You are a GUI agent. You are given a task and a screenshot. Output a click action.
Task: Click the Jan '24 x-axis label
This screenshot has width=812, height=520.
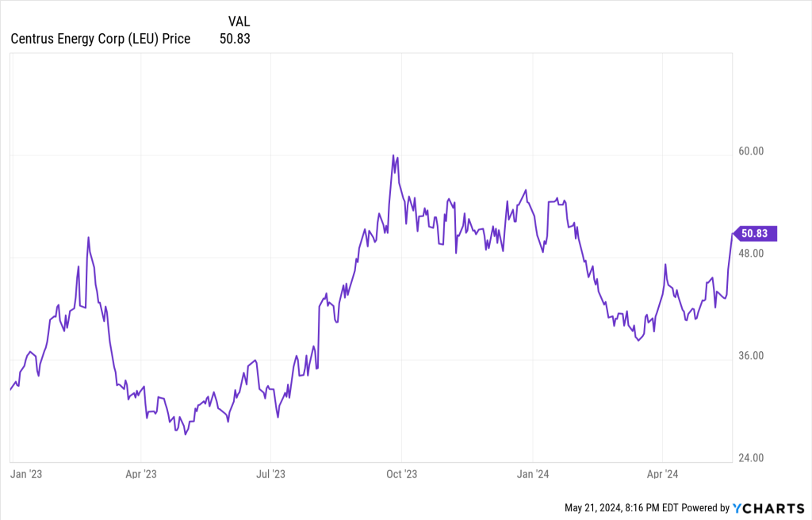pyautogui.click(x=533, y=474)
